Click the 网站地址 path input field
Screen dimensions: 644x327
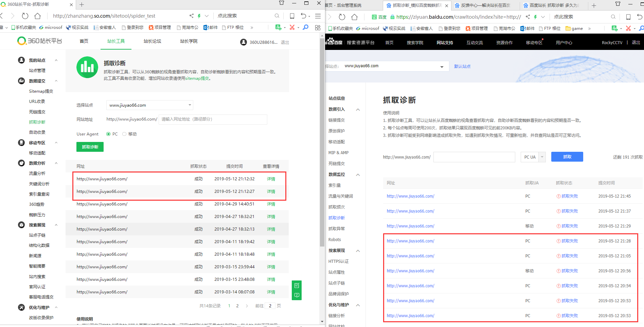(x=213, y=119)
